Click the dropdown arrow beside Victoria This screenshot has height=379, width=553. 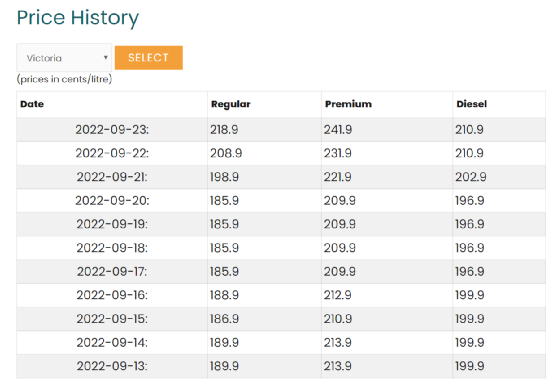[105, 57]
